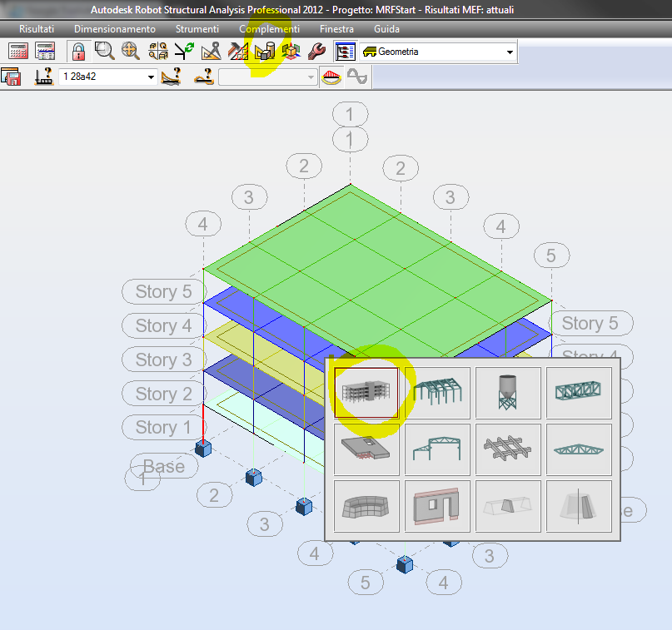Click the axes icon with green refresh arrows
The height and width of the screenshot is (630, 672).
click(184, 51)
